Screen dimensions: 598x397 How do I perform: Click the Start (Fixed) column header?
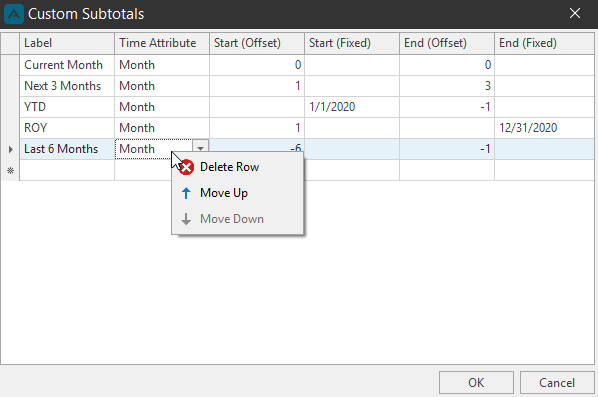(x=352, y=43)
